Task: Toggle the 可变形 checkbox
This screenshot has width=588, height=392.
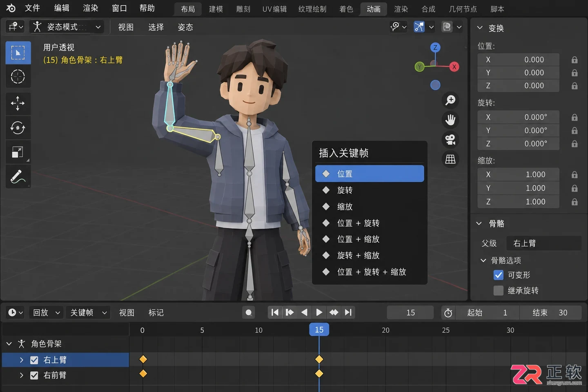Action: pos(499,275)
